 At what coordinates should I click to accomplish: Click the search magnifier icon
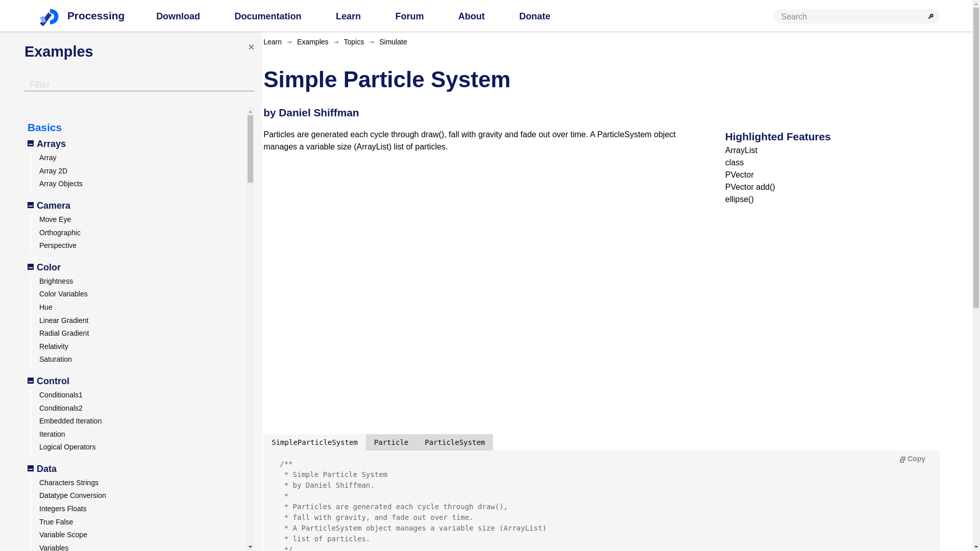(x=930, y=16)
